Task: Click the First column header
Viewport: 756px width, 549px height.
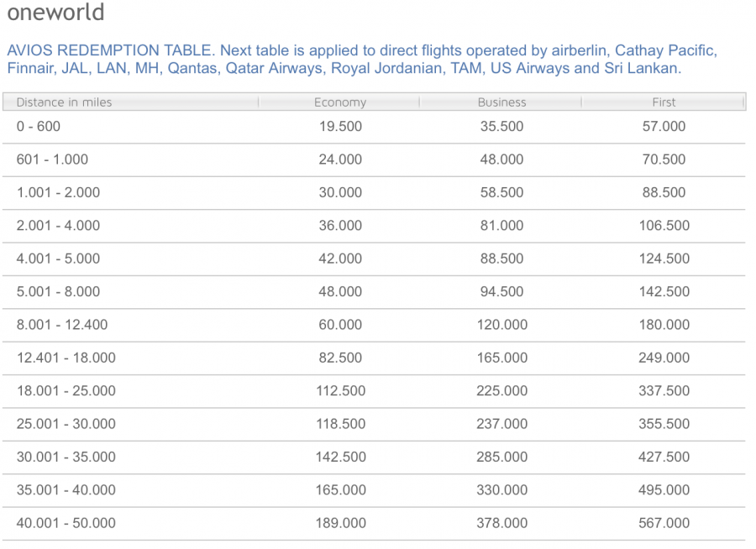Action: pos(664,102)
